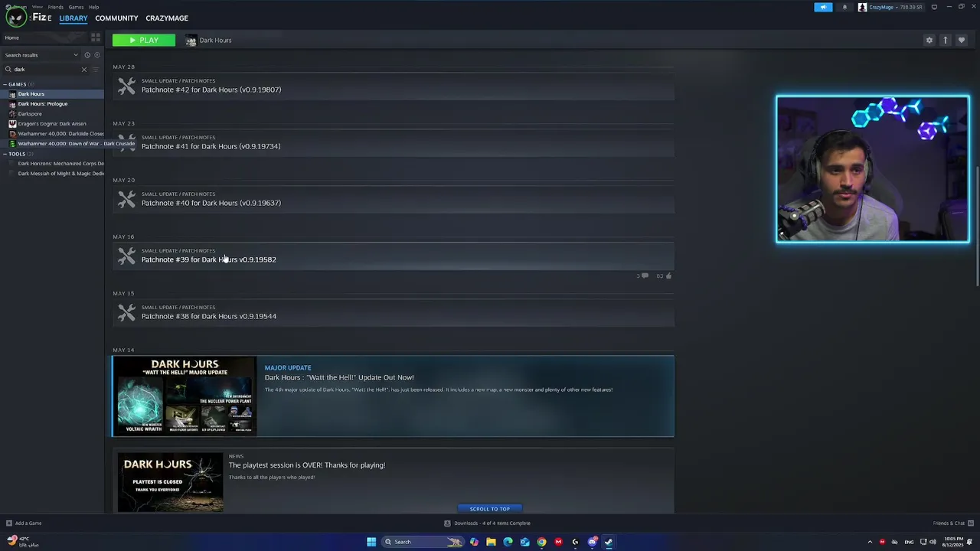Click the up-arrow icon beside the gear
The image size is (980, 551).
(x=945, y=40)
